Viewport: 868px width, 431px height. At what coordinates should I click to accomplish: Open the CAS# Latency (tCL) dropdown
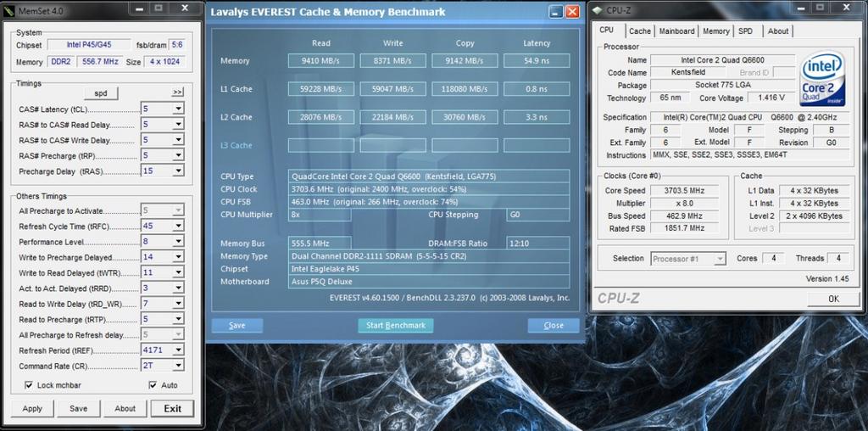click(x=178, y=109)
